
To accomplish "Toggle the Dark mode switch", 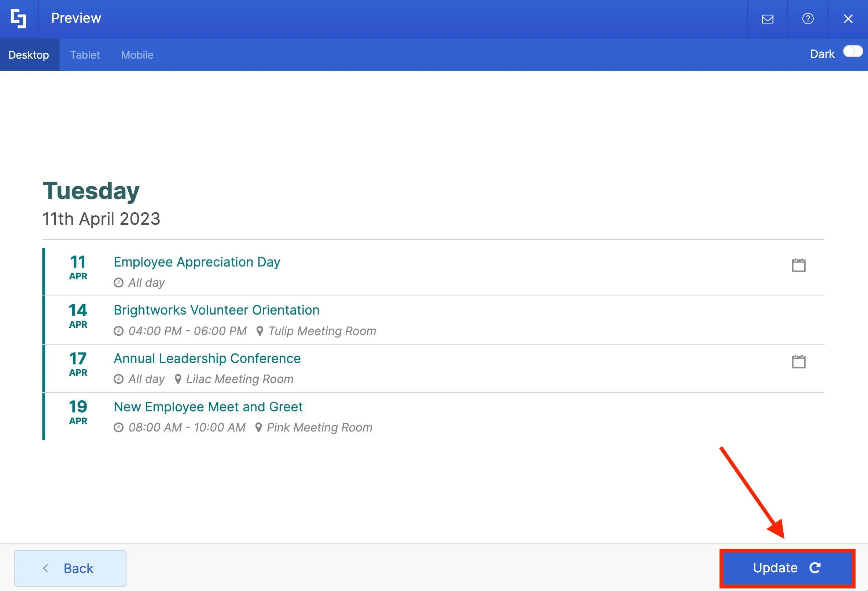I will 853,52.
